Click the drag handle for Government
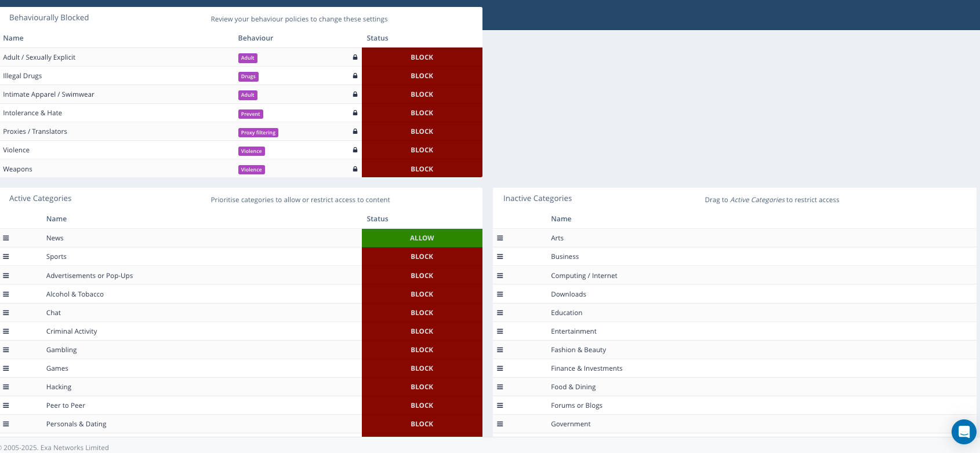The height and width of the screenshot is (453, 980). (x=500, y=424)
